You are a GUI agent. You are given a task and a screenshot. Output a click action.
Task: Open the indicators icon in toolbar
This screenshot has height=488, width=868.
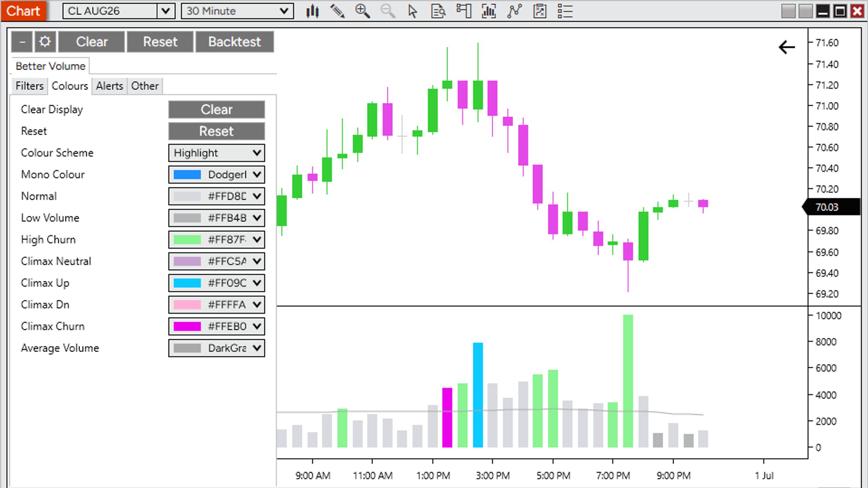coord(489,11)
